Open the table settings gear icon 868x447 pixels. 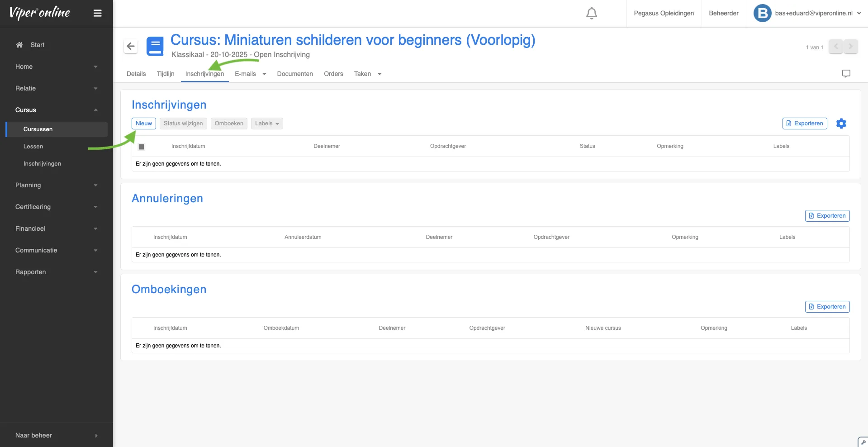841,124
